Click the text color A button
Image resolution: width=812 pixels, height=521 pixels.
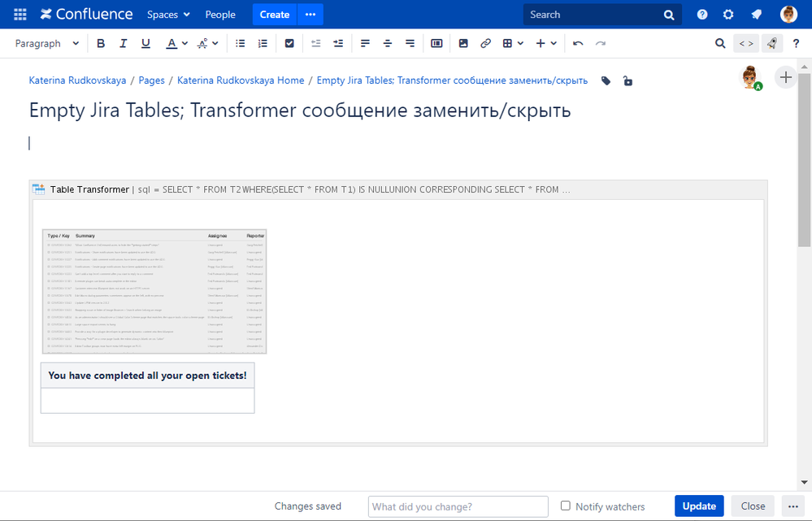pyautogui.click(x=172, y=44)
